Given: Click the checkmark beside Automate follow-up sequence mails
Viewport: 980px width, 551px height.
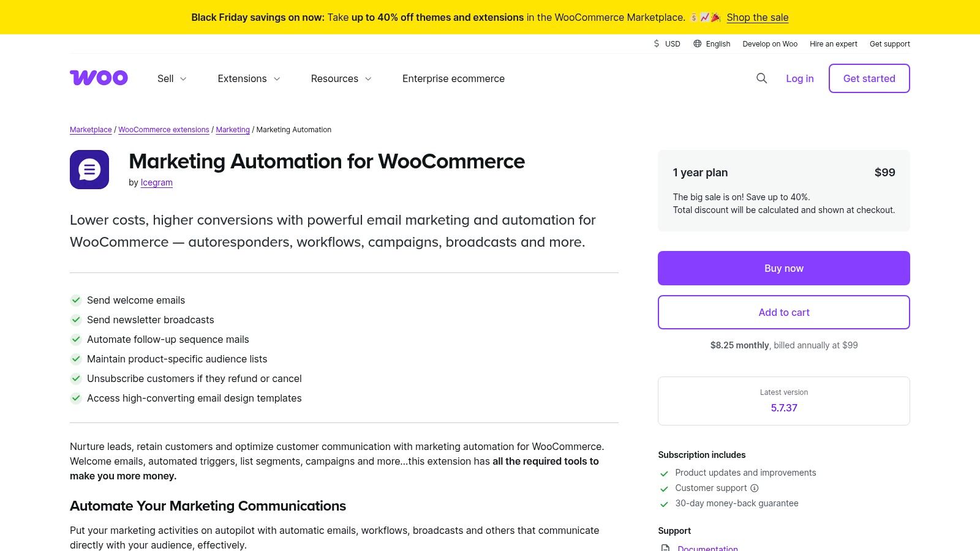Looking at the screenshot, I should tap(76, 339).
